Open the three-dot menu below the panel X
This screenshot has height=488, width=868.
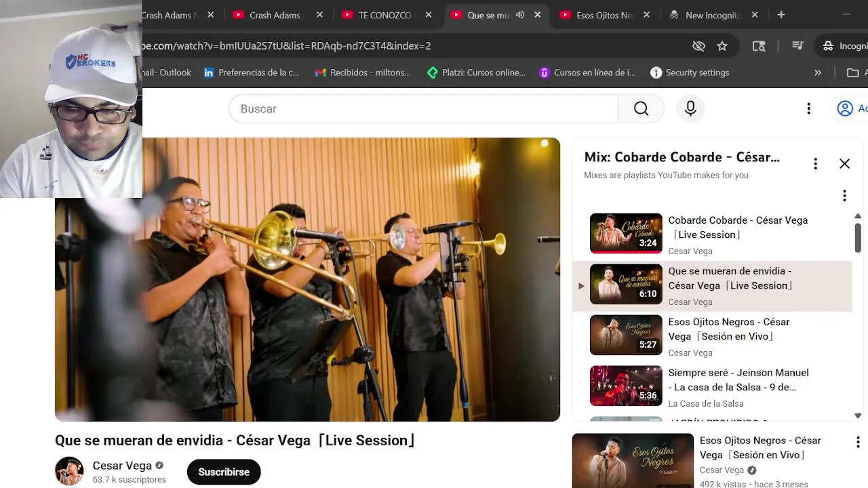844,196
